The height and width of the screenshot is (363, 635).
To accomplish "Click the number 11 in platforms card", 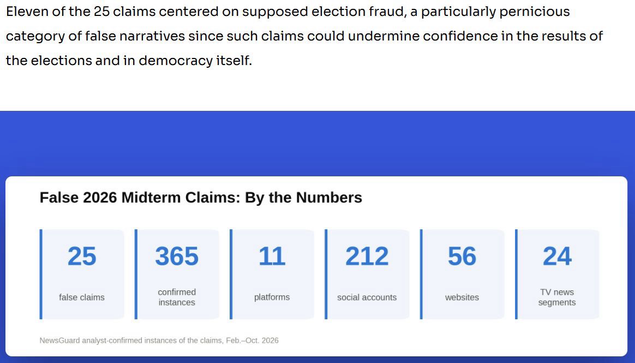I will (x=272, y=256).
